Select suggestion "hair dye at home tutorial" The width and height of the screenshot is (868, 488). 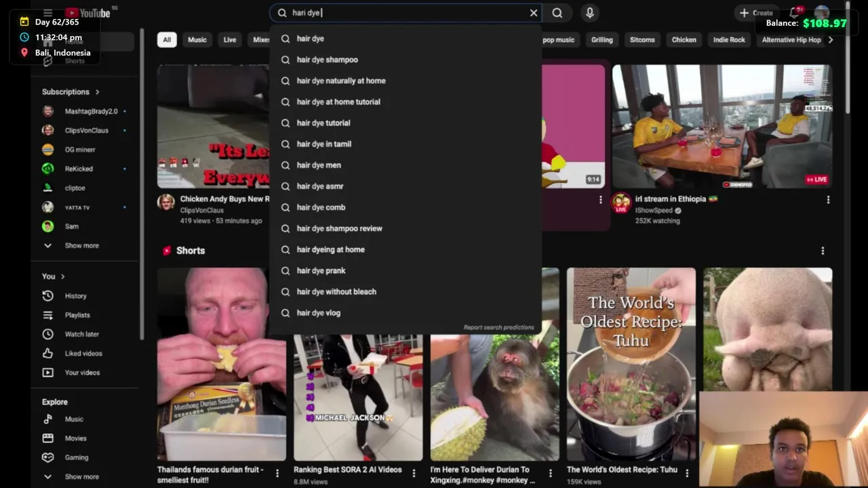(406, 102)
